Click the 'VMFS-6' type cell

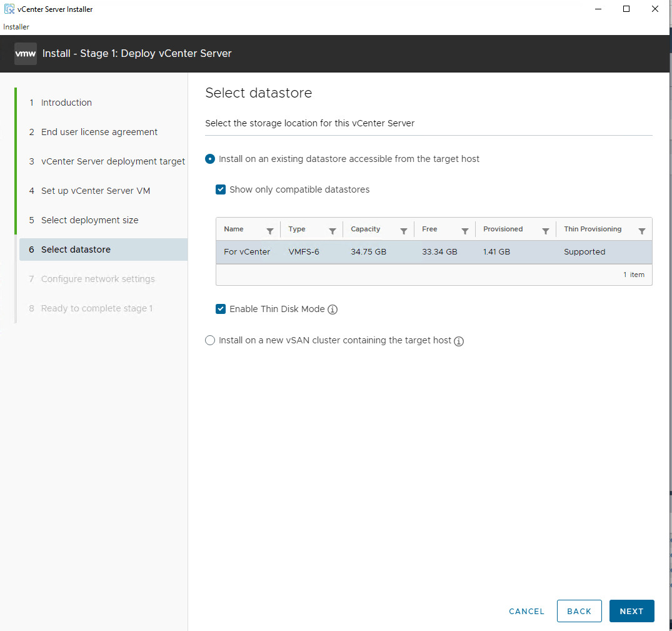click(x=303, y=251)
